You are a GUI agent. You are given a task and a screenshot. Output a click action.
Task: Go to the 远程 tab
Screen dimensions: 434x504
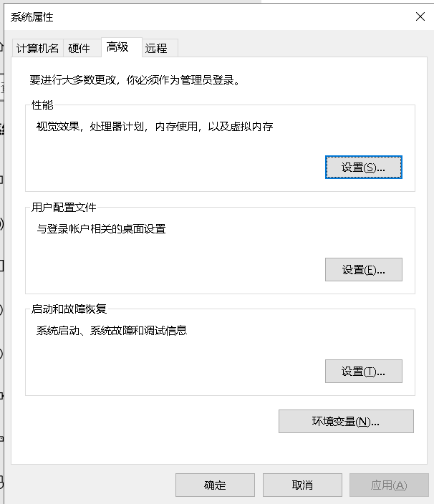click(x=160, y=48)
